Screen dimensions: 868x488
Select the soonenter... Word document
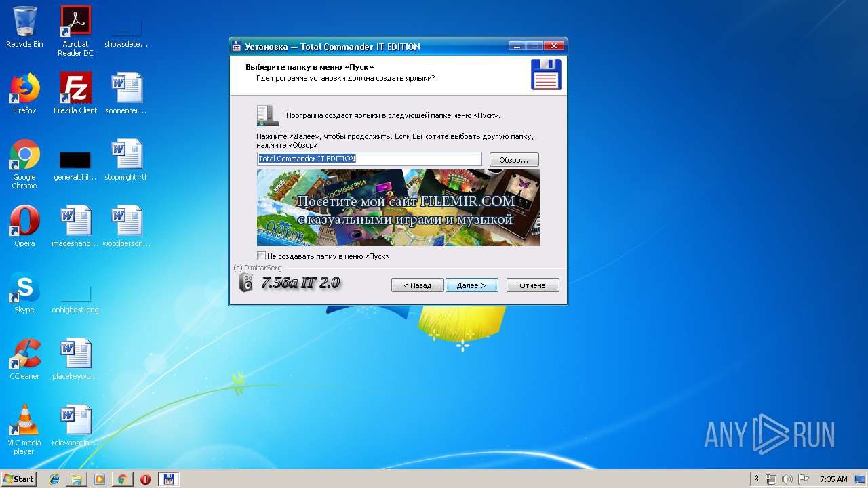pyautogui.click(x=126, y=94)
